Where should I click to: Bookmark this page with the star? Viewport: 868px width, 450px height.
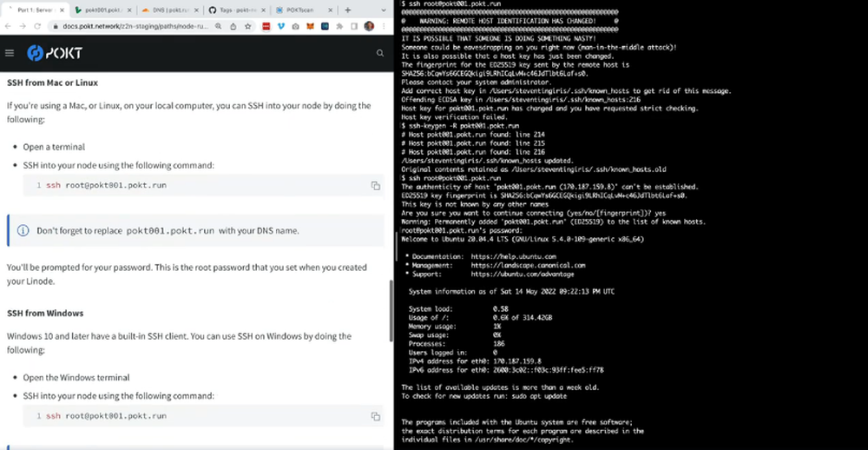coord(247,26)
